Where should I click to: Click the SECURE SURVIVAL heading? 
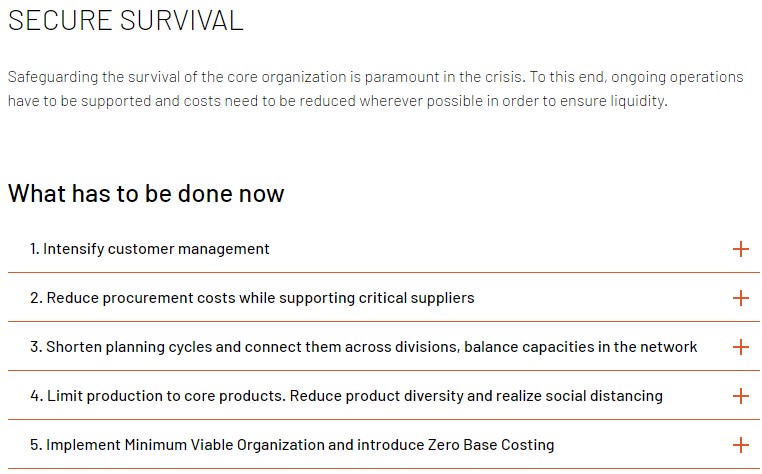coord(125,20)
